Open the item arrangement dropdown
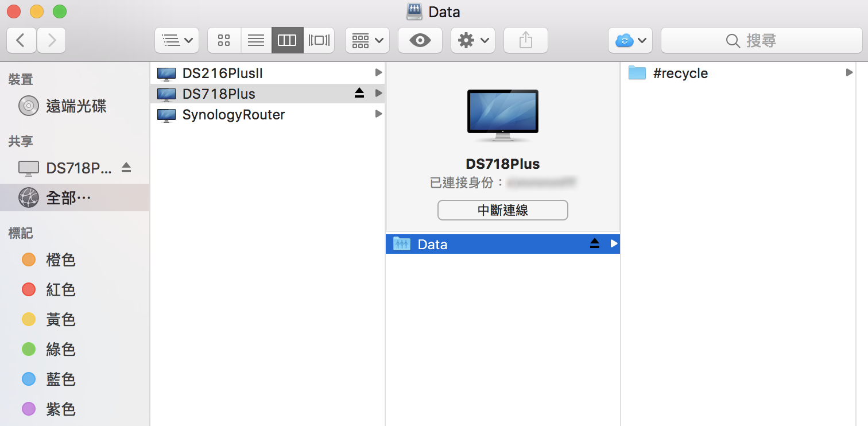 (367, 40)
